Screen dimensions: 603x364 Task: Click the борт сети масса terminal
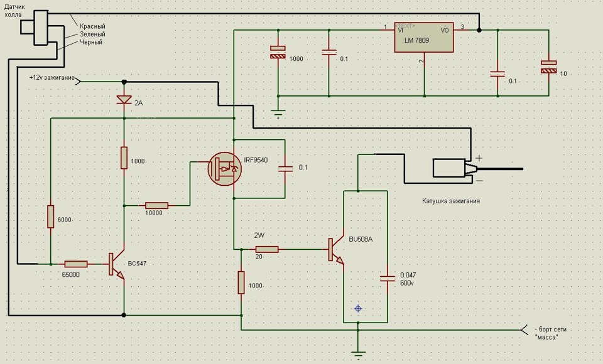pos(524,329)
